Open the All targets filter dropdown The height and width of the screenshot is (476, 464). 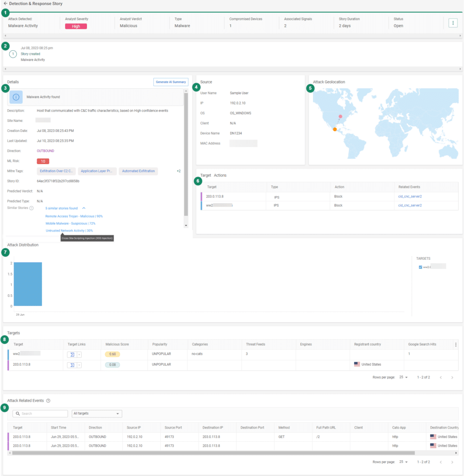[96, 413]
